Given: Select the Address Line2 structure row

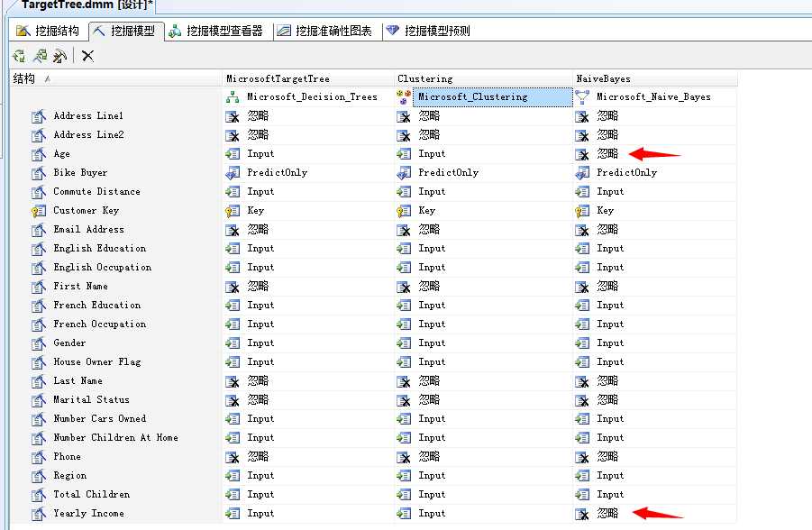Looking at the screenshot, I should point(116,134).
